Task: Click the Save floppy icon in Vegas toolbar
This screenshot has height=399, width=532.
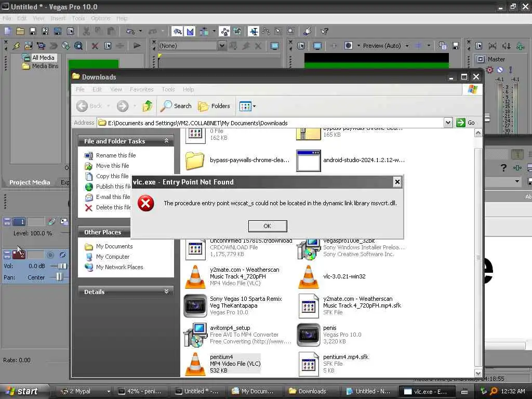Action: (33, 31)
